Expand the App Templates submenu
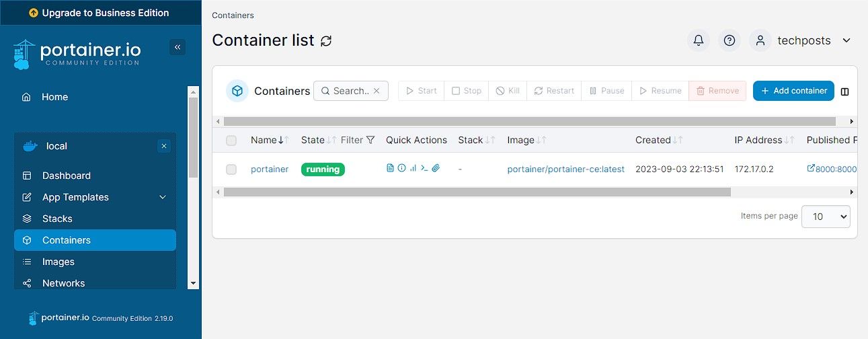 163,197
